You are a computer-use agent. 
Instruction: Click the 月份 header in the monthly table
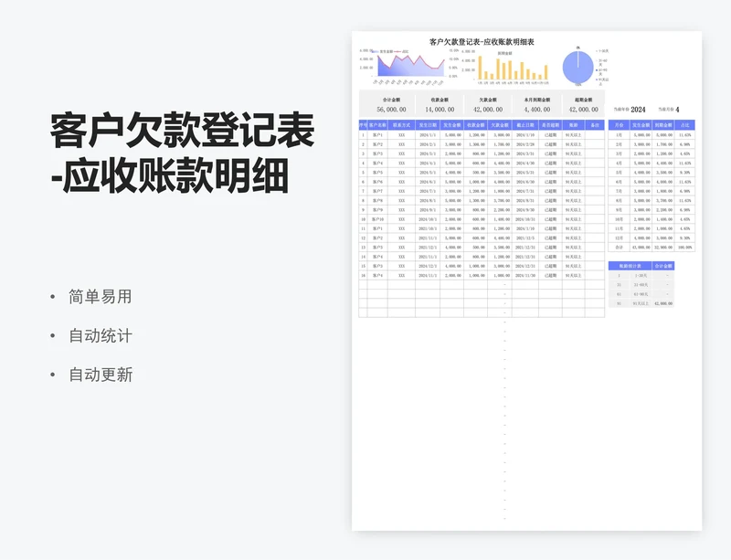[x=619, y=125]
